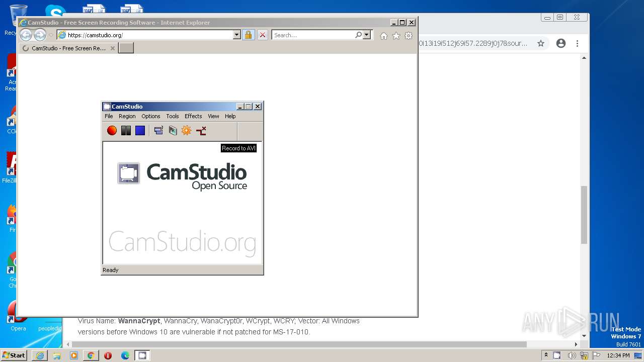Open media player taskbar icon

tap(74, 355)
